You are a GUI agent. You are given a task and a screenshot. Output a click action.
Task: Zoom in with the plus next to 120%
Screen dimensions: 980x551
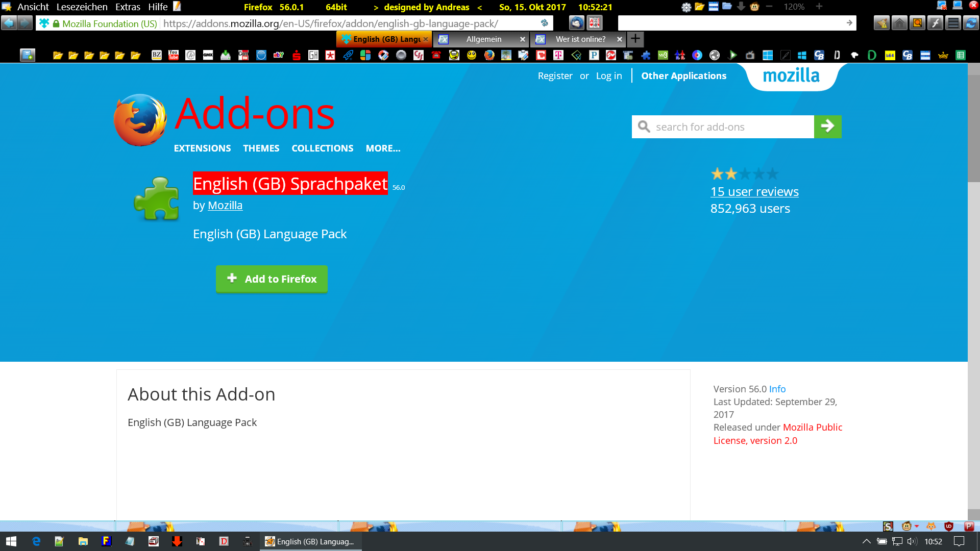click(819, 7)
